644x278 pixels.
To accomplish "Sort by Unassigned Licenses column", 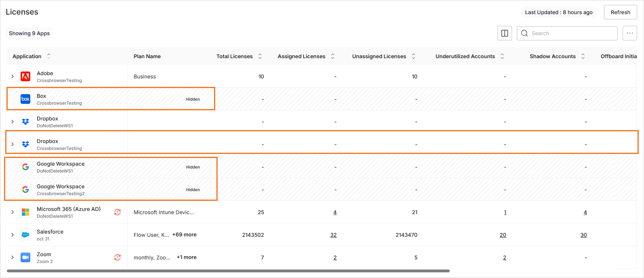I will [x=413, y=56].
